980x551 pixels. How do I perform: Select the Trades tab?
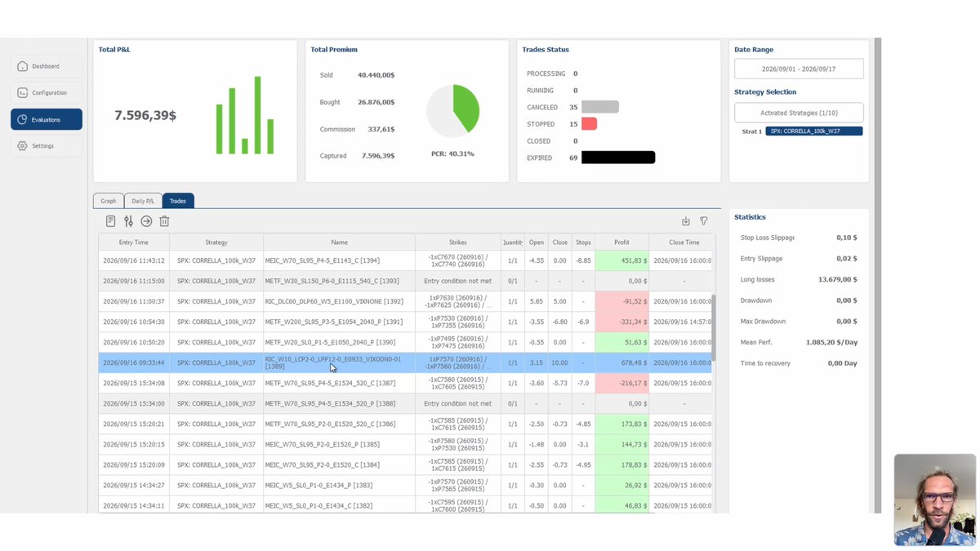click(x=178, y=201)
